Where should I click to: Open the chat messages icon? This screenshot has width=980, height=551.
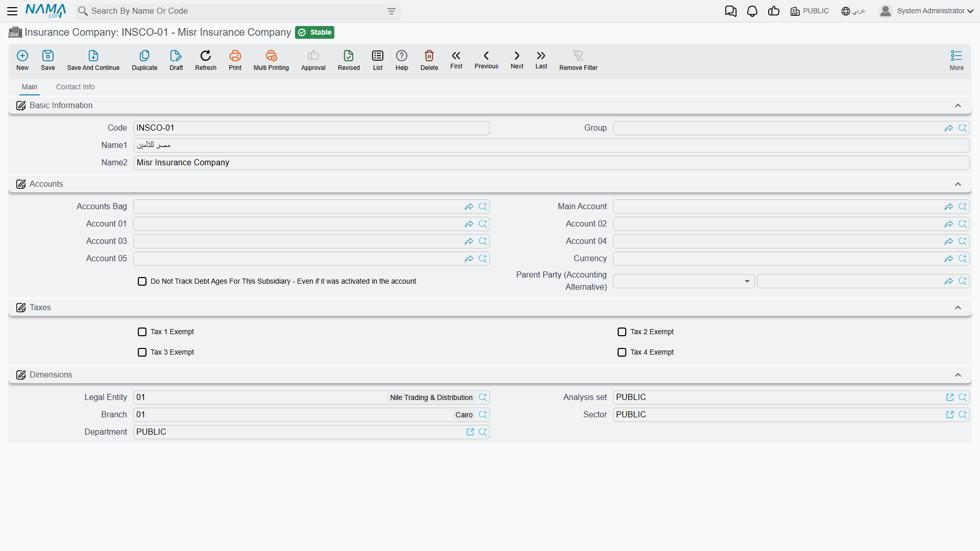click(731, 11)
